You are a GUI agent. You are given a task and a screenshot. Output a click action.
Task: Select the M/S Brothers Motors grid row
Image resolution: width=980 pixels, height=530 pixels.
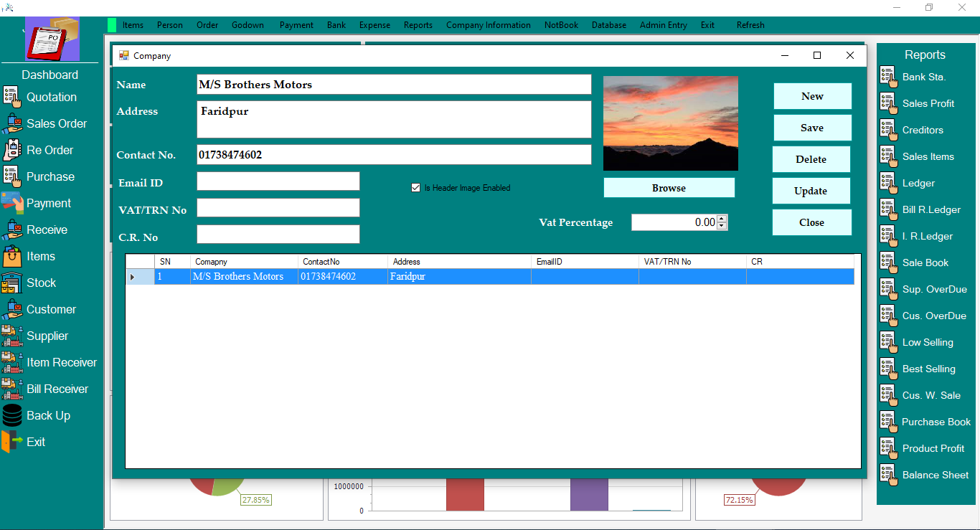click(x=430, y=276)
